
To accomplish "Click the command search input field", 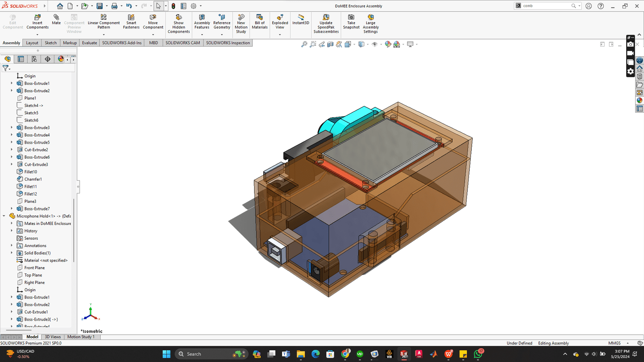I will (x=545, y=6).
